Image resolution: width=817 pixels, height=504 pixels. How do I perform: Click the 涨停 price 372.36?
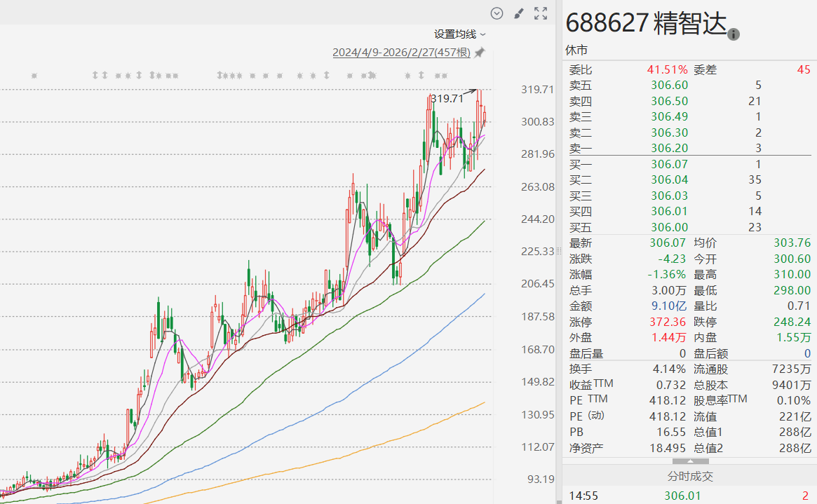(669, 322)
